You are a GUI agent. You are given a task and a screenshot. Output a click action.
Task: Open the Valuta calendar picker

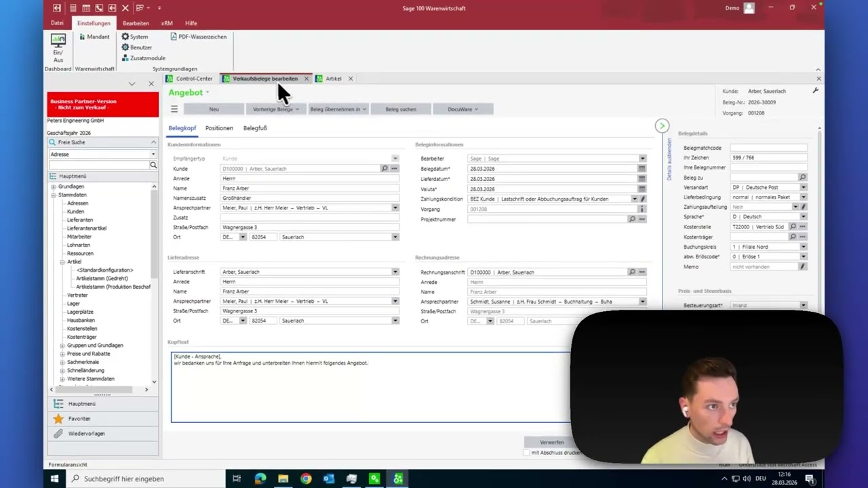(x=642, y=189)
